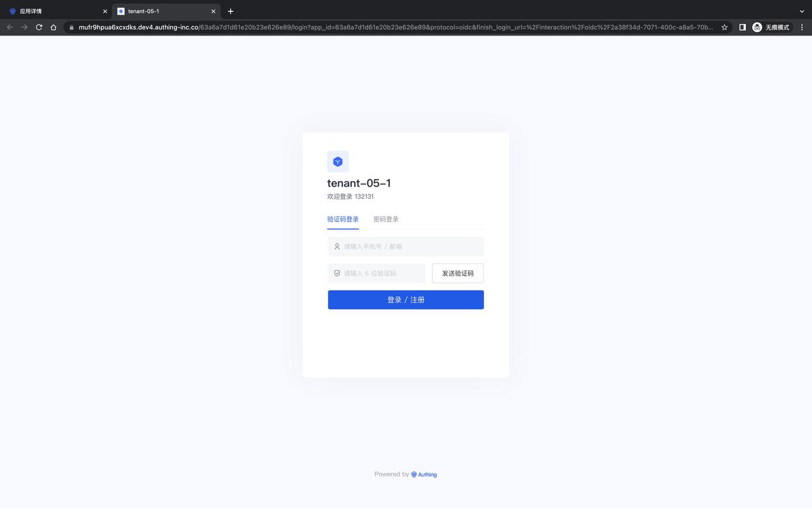Click the lock icon in address bar
The height and width of the screenshot is (508, 812).
(x=71, y=27)
